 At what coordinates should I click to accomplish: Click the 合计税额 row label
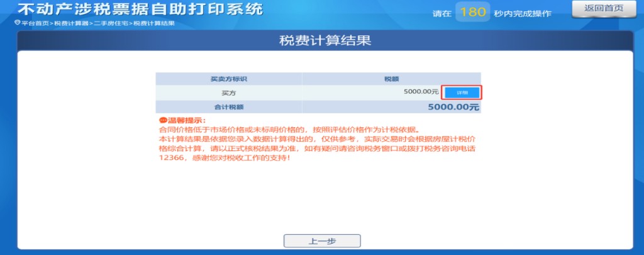coord(229,107)
